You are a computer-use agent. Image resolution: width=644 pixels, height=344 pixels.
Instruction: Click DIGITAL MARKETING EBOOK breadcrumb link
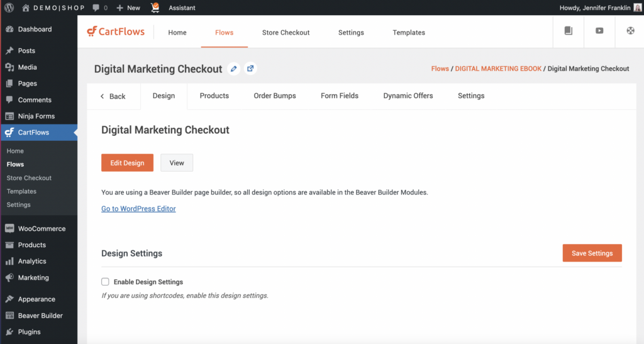498,69
